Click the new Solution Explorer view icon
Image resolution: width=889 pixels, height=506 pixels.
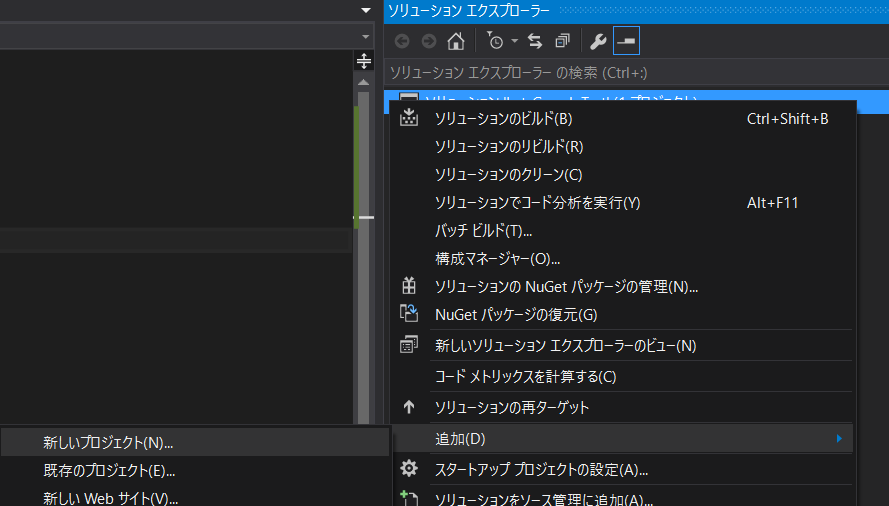point(409,344)
